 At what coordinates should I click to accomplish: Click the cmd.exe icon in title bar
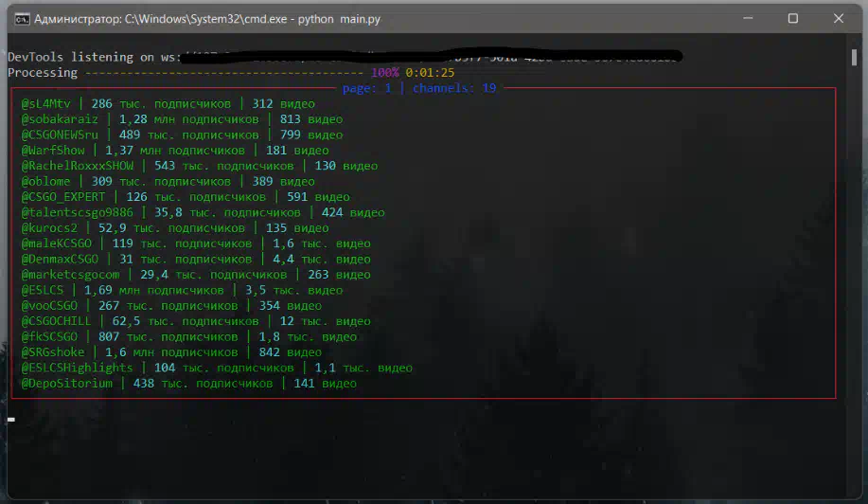(22, 19)
